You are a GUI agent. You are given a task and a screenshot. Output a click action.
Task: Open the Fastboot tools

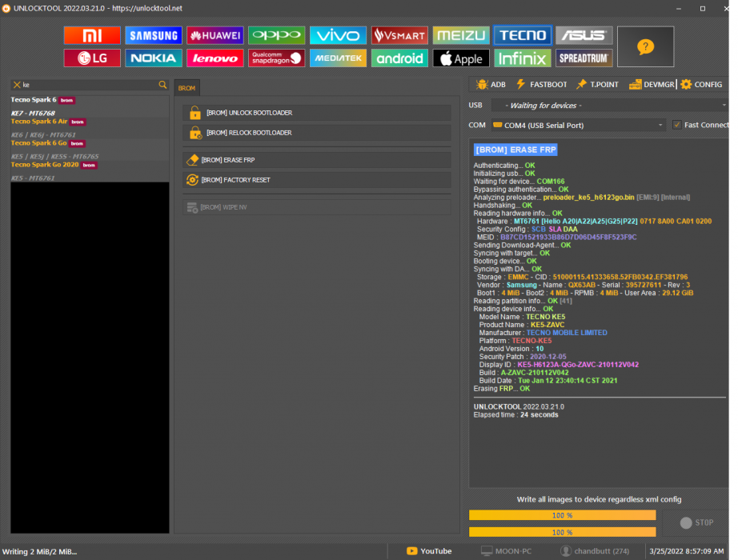[x=542, y=85]
